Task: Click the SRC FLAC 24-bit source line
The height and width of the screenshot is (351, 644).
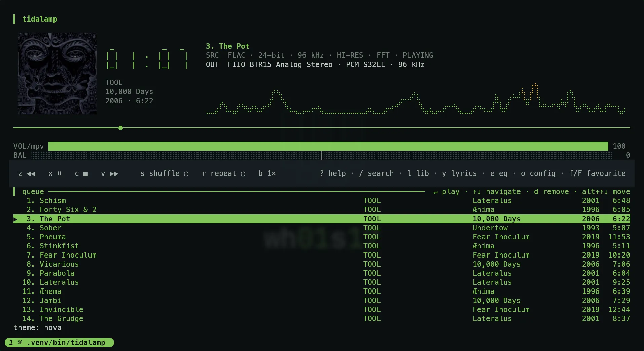Action: [x=320, y=55]
